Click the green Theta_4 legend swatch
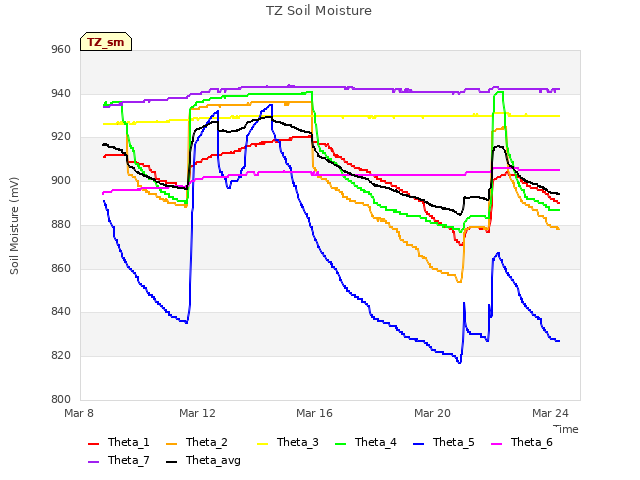The image size is (640, 480). [x=340, y=444]
